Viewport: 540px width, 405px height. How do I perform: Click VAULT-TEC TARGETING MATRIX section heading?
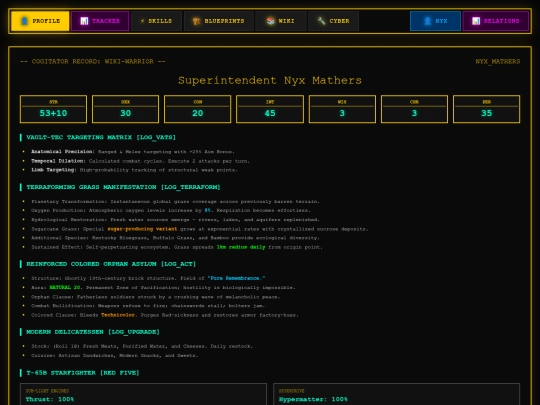point(101,137)
